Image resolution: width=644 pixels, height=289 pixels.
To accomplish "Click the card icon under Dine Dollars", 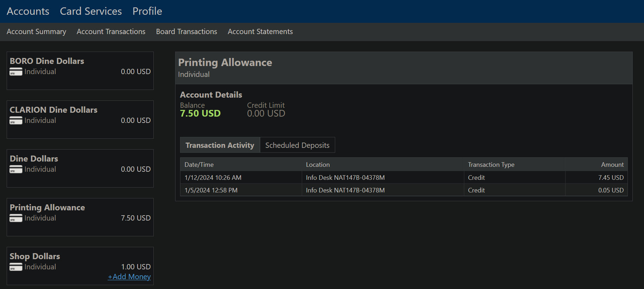I will (x=16, y=170).
